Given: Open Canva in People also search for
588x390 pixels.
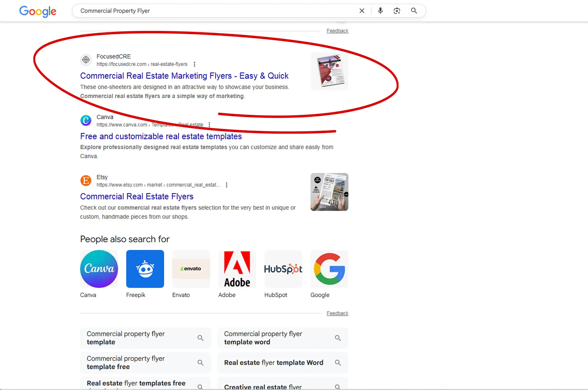Looking at the screenshot, I should tap(99, 269).
